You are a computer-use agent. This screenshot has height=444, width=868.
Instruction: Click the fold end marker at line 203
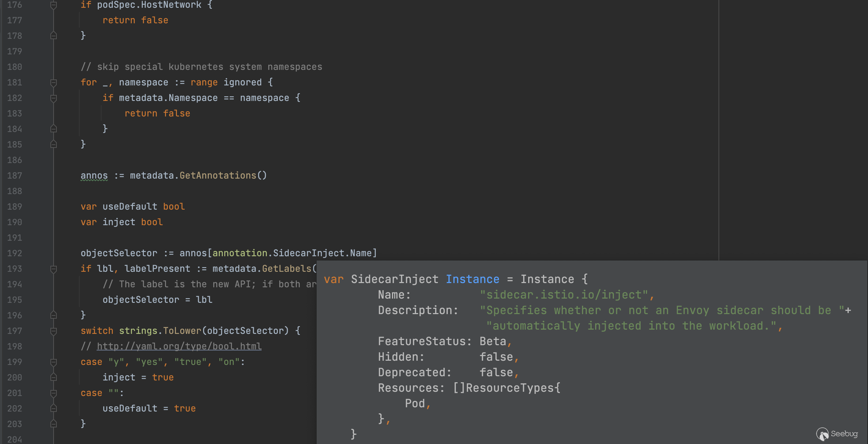click(54, 424)
